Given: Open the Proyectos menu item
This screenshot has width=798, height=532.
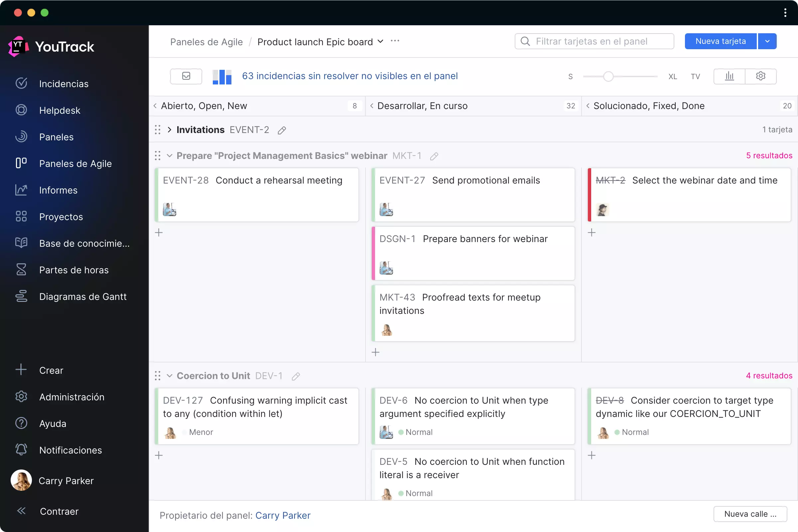Looking at the screenshot, I should coord(61,216).
